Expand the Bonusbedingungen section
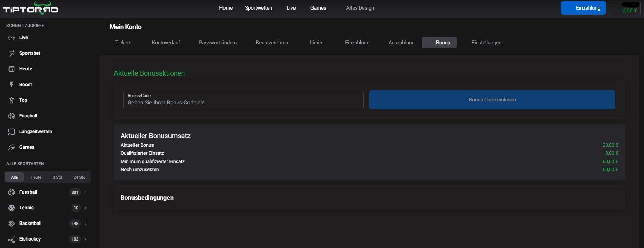The height and width of the screenshot is (248, 644). point(369,198)
